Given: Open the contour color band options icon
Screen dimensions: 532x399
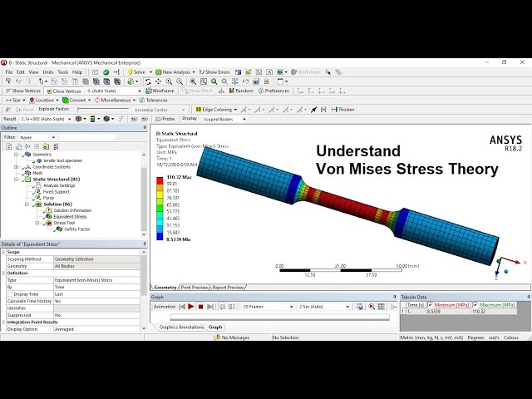Looking at the screenshot, I should [94, 119].
